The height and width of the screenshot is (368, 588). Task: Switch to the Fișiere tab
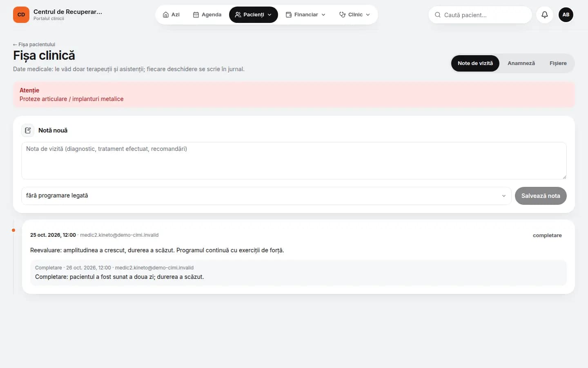558,63
